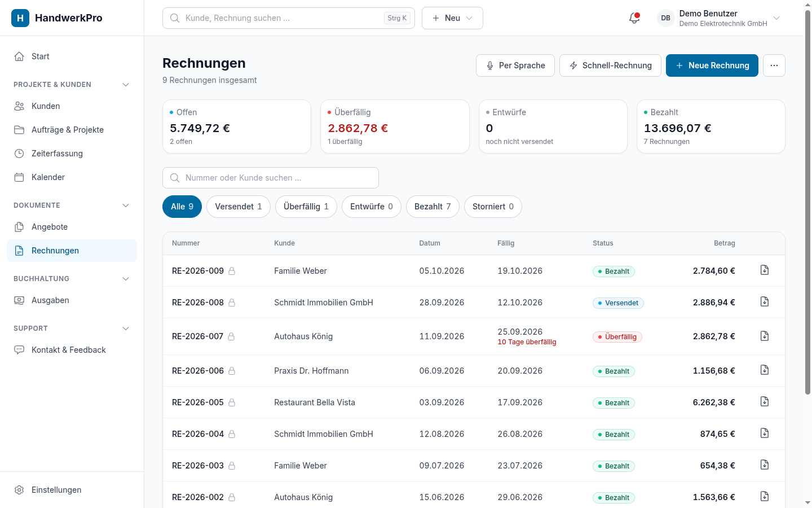The image size is (812, 508).
Task: Download PDF for invoice RE-2026-008
Action: [765, 302]
